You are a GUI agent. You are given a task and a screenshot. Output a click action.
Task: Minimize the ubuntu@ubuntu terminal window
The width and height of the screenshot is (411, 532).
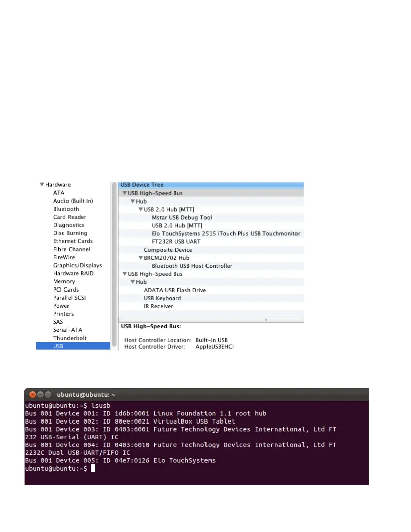40,394
